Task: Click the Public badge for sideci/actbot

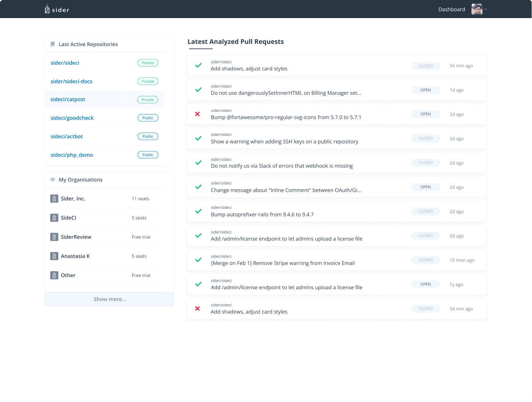Action: click(148, 136)
